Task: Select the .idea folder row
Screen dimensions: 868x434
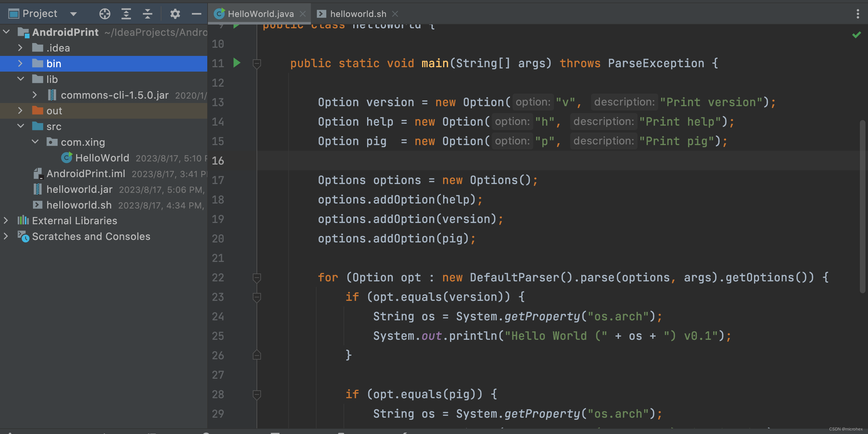Action: point(103,48)
